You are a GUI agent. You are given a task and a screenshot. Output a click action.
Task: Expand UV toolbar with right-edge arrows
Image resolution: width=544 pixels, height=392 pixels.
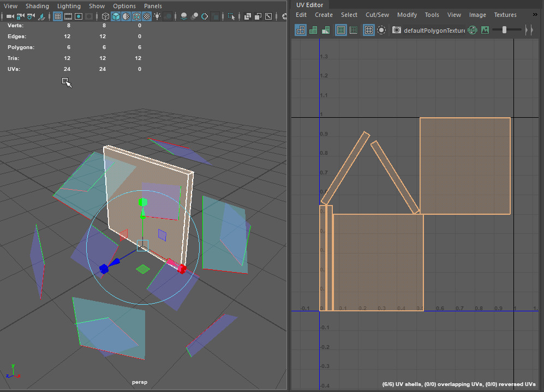pyautogui.click(x=529, y=30)
